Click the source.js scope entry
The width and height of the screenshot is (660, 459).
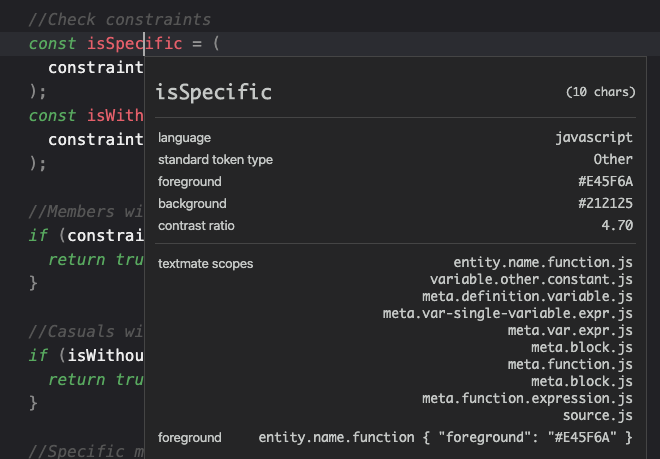tap(598, 416)
